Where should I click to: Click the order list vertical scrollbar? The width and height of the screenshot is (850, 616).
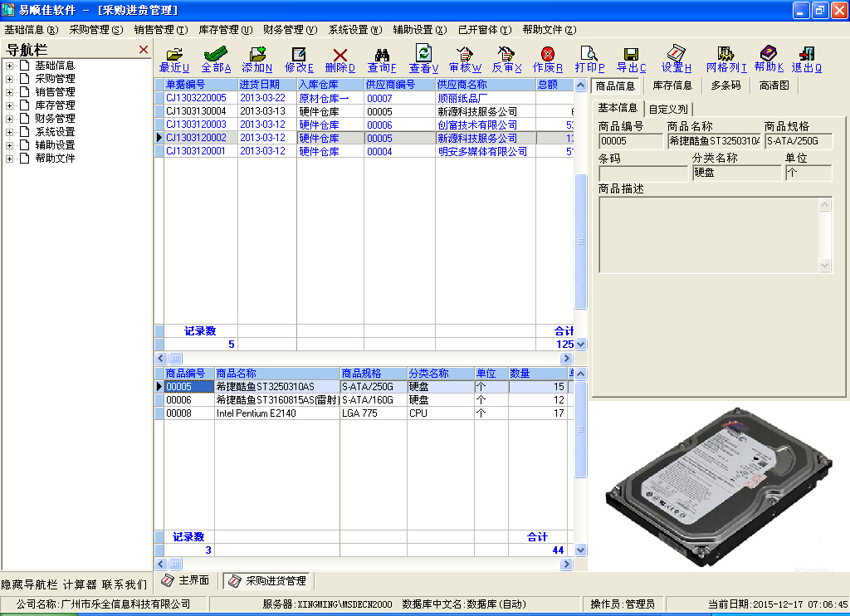point(580,241)
